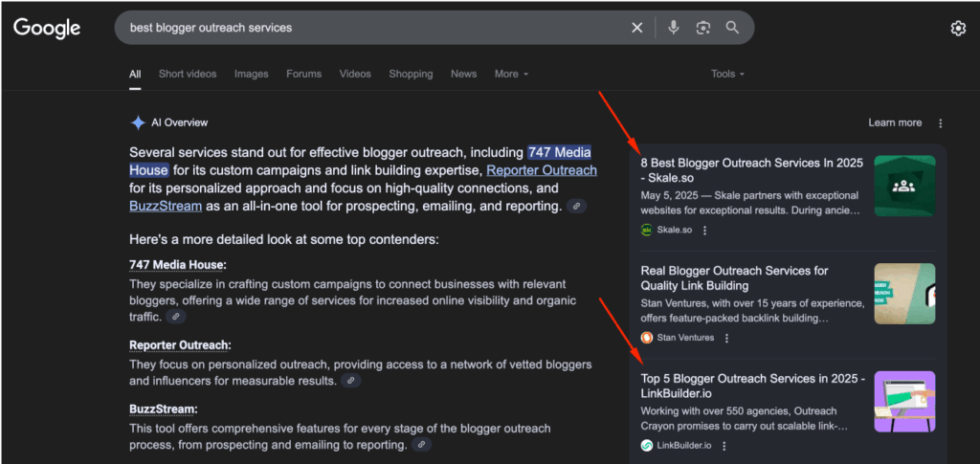Screen dimensions: 980x464
Task: Open Top 5 Blogger Outreach Services in 2025 result
Action: tap(753, 386)
